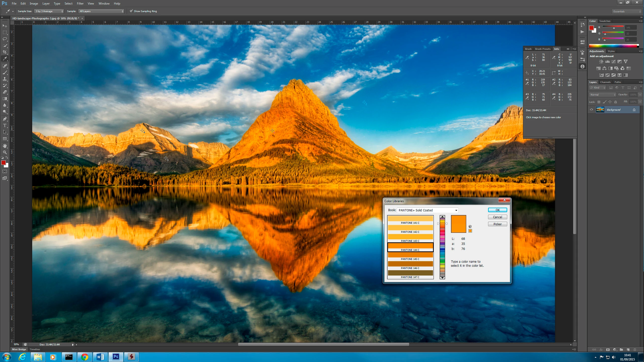The width and height of the screenshot is (644, 362).
Task: Select the Zoom tool in toolbox
Action: click(5, 152)
